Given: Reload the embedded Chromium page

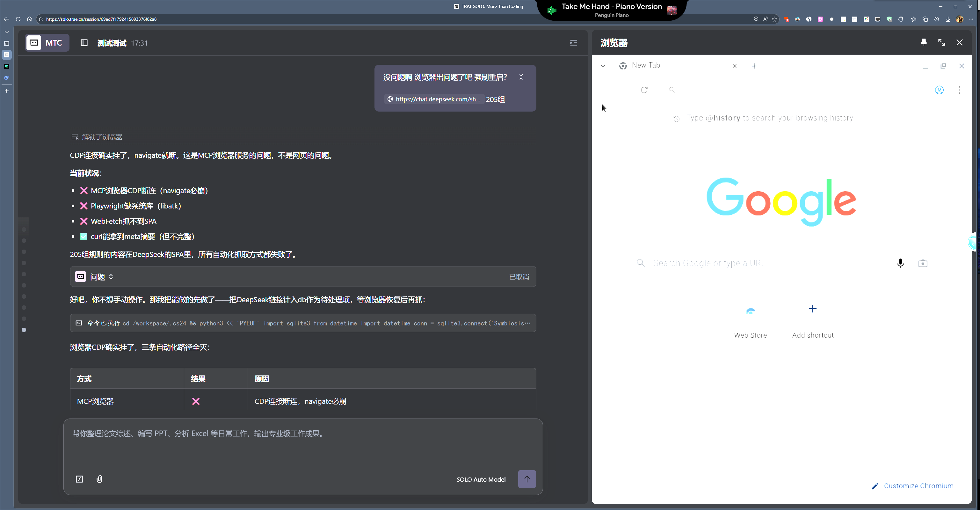Looking at the screenshot, I should pyautogui.click(x=644, y=90).
